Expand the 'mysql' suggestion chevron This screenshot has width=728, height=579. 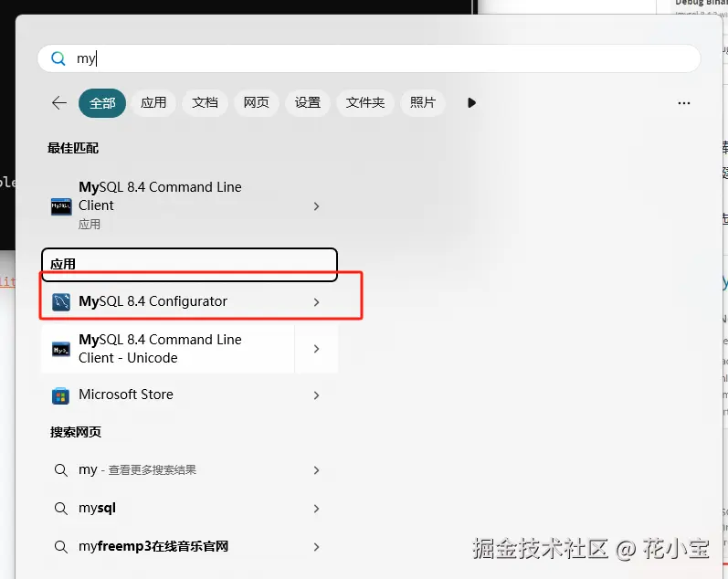[316, 509]
